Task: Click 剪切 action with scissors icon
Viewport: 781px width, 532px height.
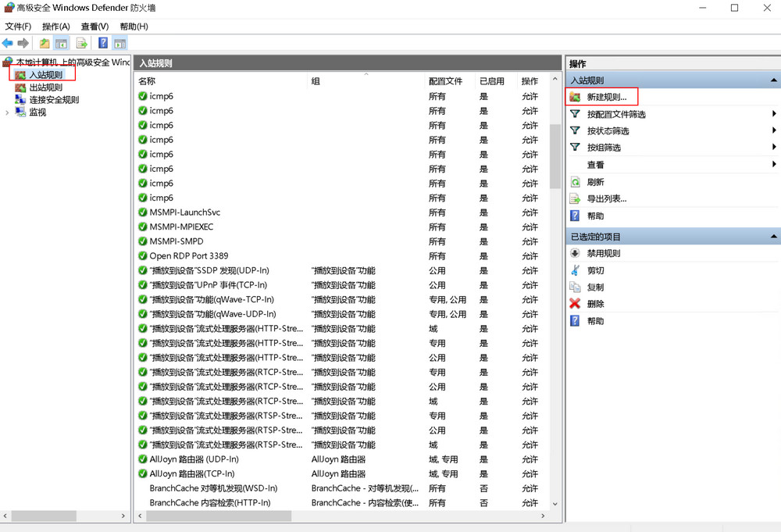Action: pyautogui.click(x=595, y=270)
